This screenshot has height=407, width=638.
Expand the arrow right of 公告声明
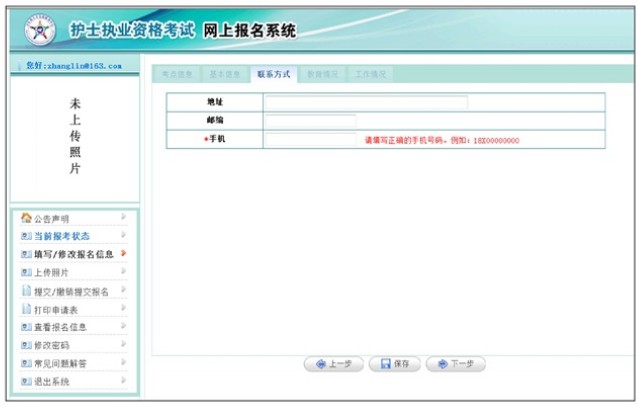click(123, 217)
